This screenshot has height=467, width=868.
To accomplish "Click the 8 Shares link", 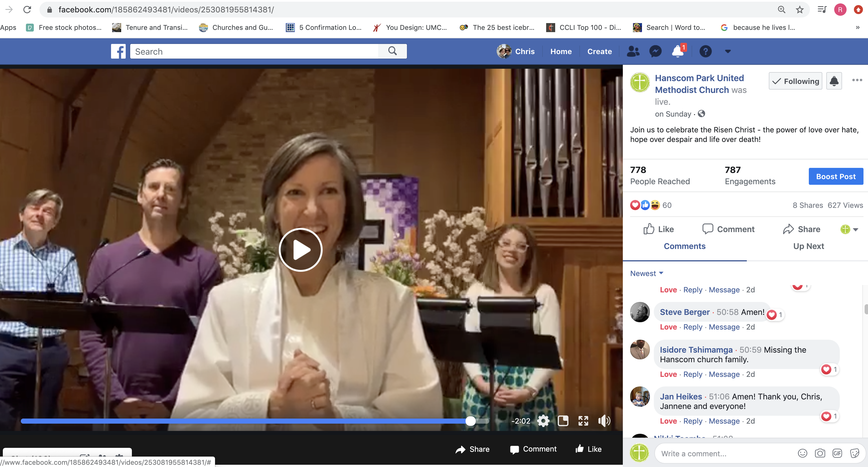I will (x=808, y=205).
